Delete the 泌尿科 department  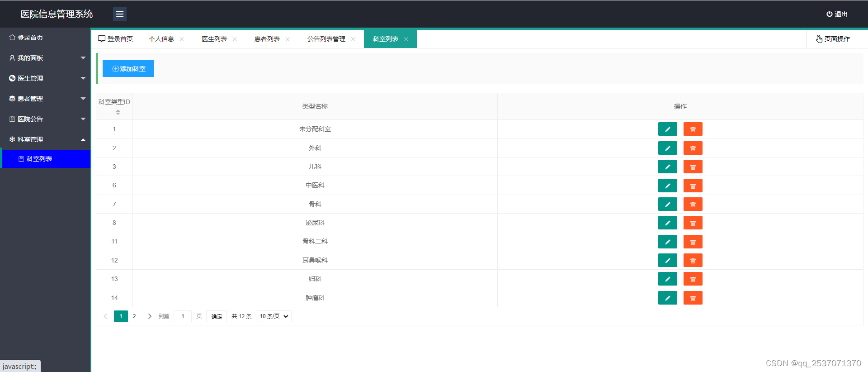693,223
